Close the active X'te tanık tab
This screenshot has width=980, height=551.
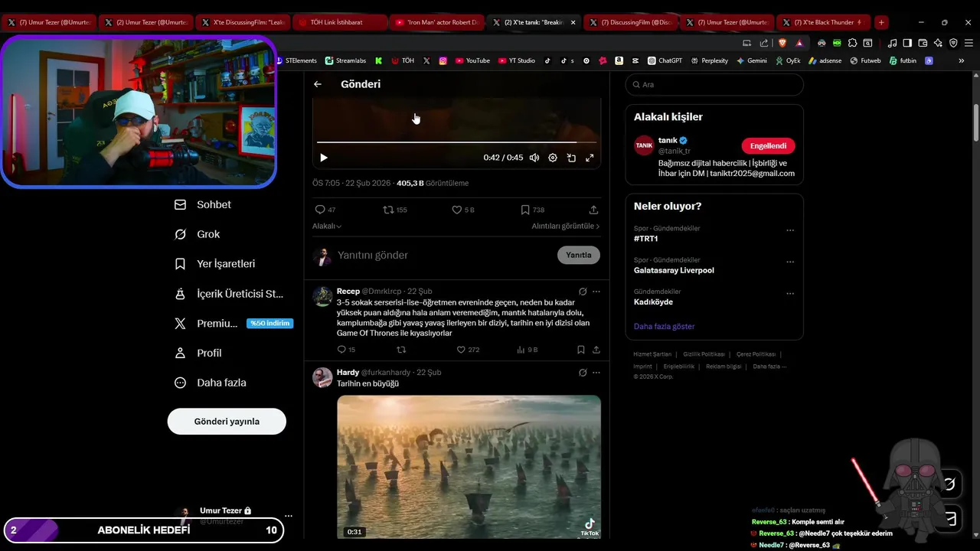(x=573, y=22)
